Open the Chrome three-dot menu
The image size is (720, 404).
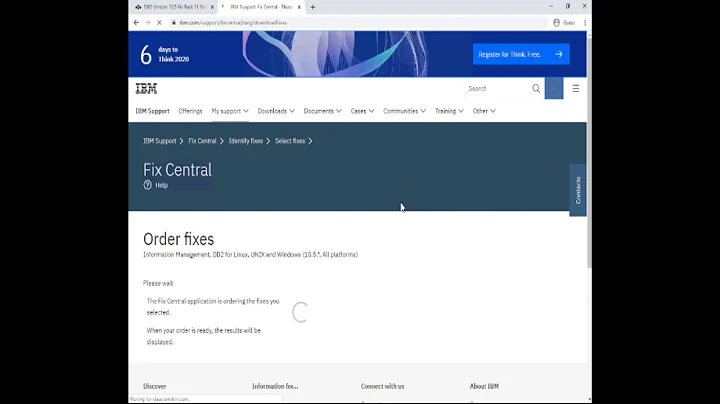(585, 22)
